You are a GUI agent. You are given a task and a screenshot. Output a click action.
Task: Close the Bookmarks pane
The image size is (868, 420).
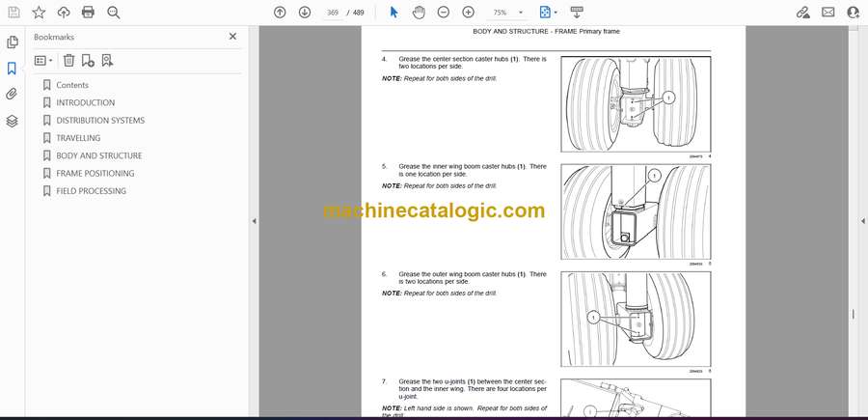(x=232, y=37)
